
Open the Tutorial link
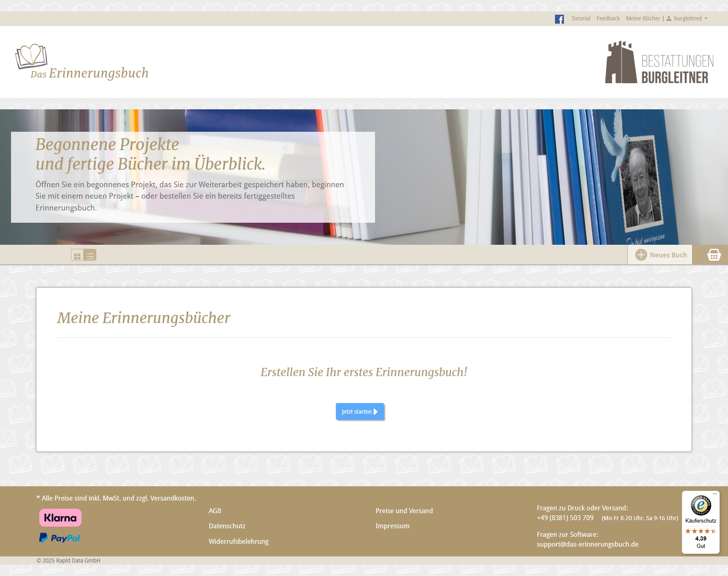click(580, 18)
